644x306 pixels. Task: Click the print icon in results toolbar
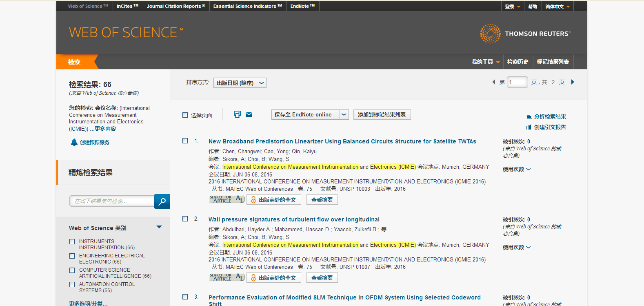[x=237, y=114]
